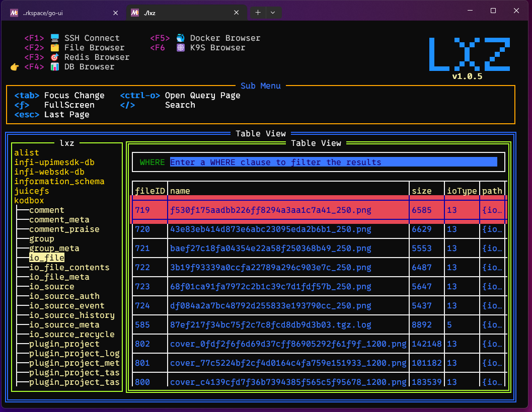Select the juicefs database
This screenshot has height=412, width=532.
32,191
